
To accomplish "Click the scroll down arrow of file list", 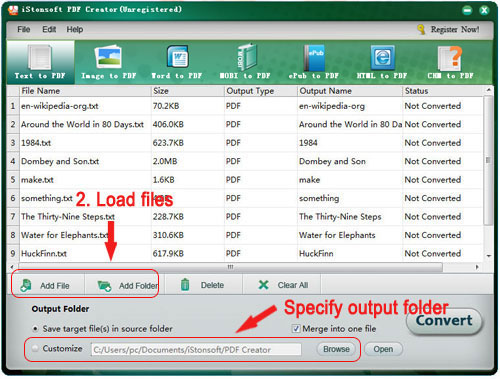I will [x=488, y=256].
